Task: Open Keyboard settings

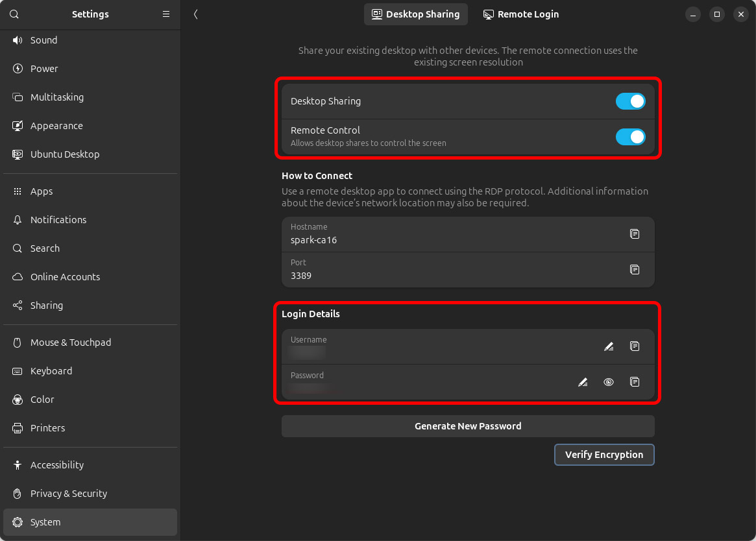Action: pos(90,371)
